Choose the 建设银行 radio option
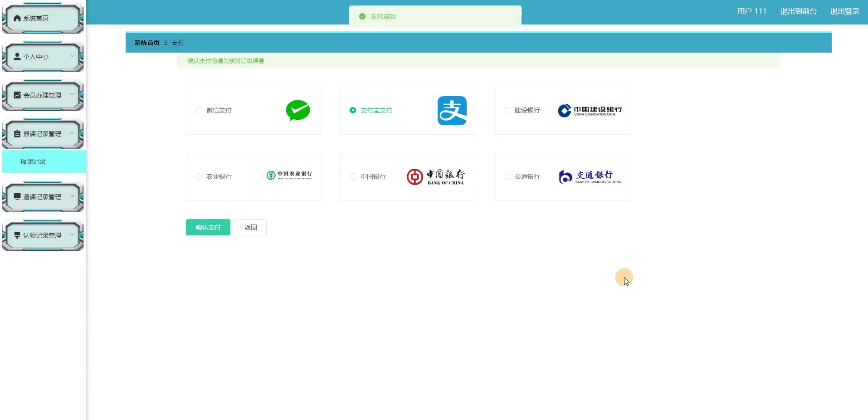Screen dimensions: 868x420 coord(507,110)
